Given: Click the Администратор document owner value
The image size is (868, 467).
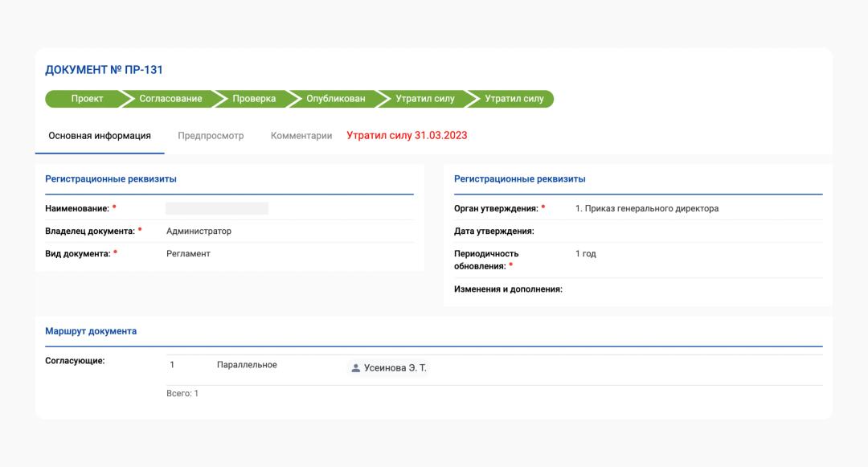Looking at the screenshot, I should 199,231.
